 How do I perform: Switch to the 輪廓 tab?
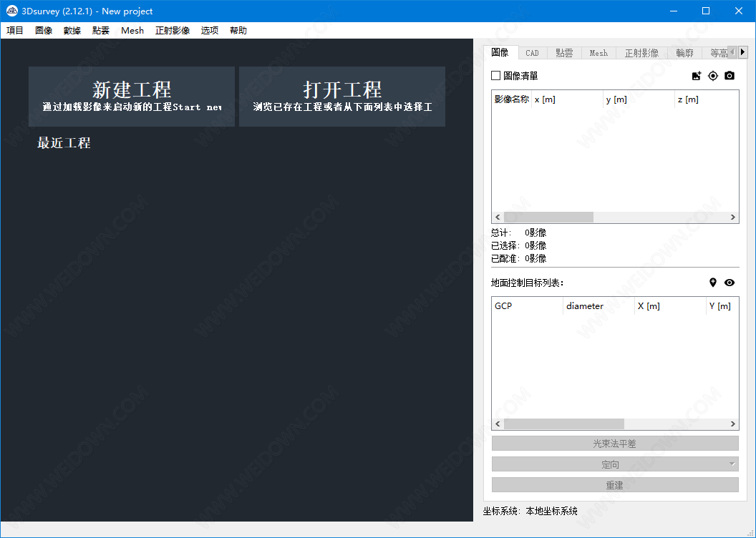point(684,53)
